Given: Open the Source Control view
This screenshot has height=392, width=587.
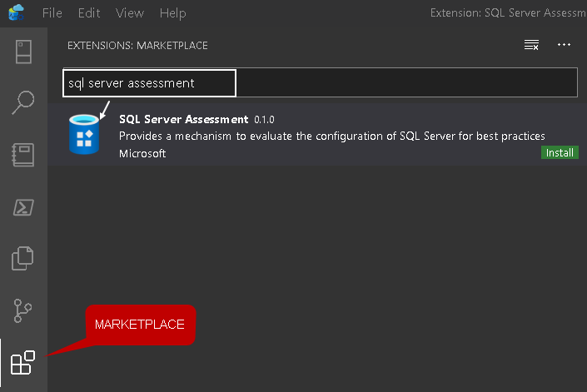Looking at the screenshot, I should (23, 310).
